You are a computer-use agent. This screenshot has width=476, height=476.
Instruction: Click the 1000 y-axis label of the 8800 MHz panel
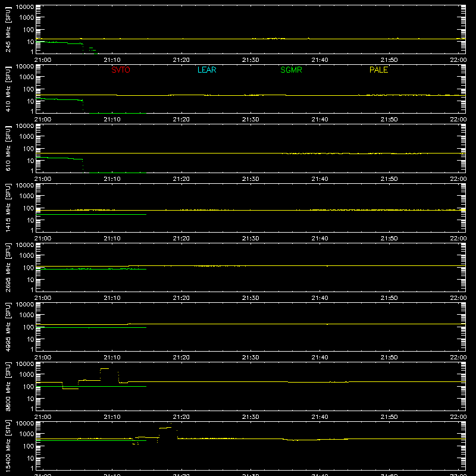pyautogui.click(x=27, y=374)
